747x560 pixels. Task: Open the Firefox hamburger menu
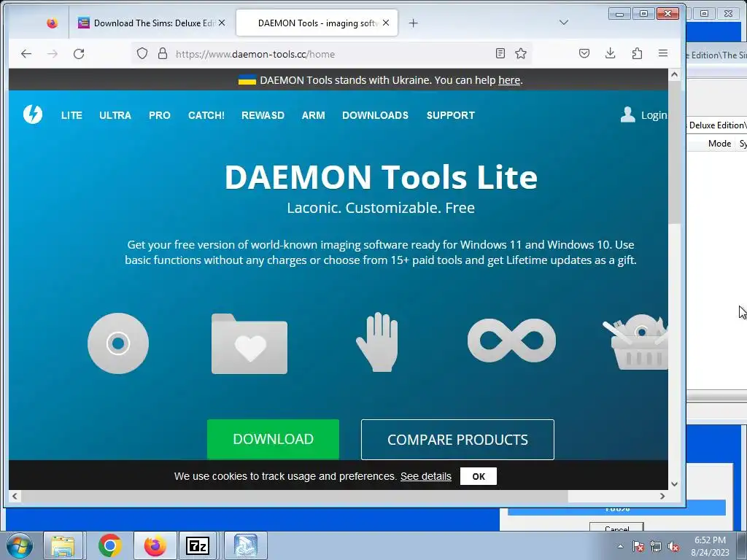pos(662,53)
